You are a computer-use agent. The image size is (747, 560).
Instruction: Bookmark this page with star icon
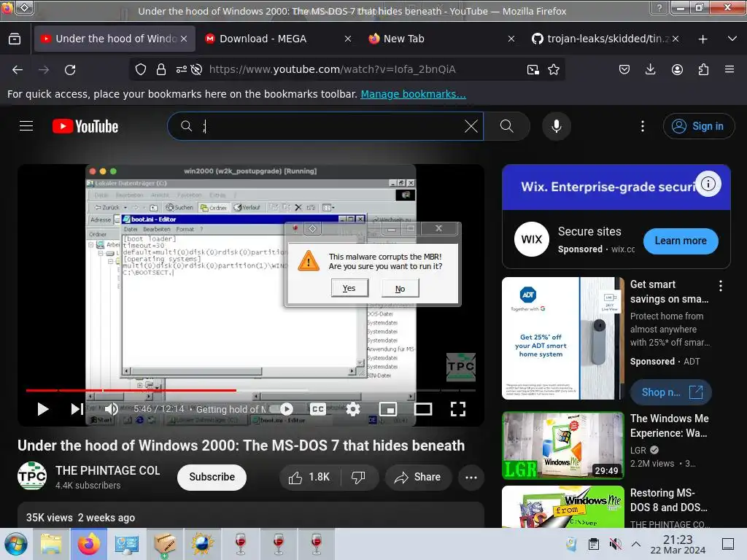pyautogui.click(x=554, y=69)
